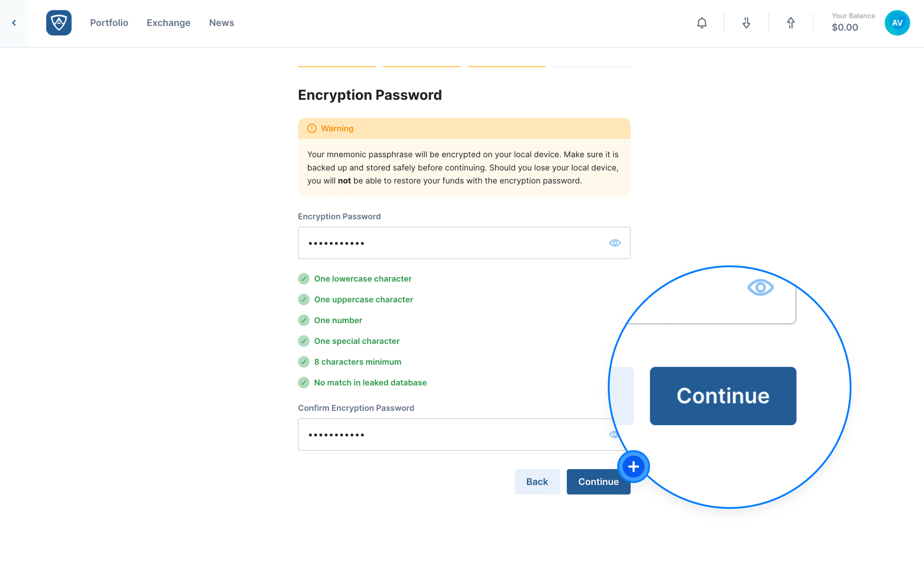924x577 pixels.
Task: Open the AV profile avatar
Action: 897,23
